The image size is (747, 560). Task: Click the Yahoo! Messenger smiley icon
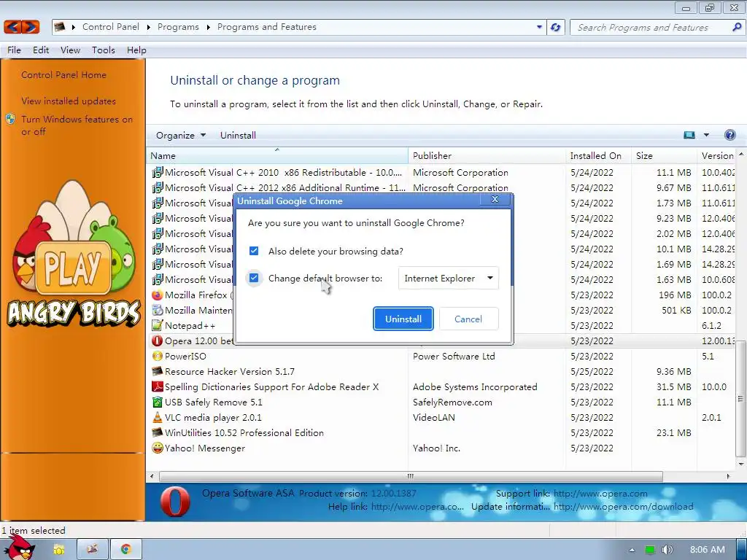[158, 448]
